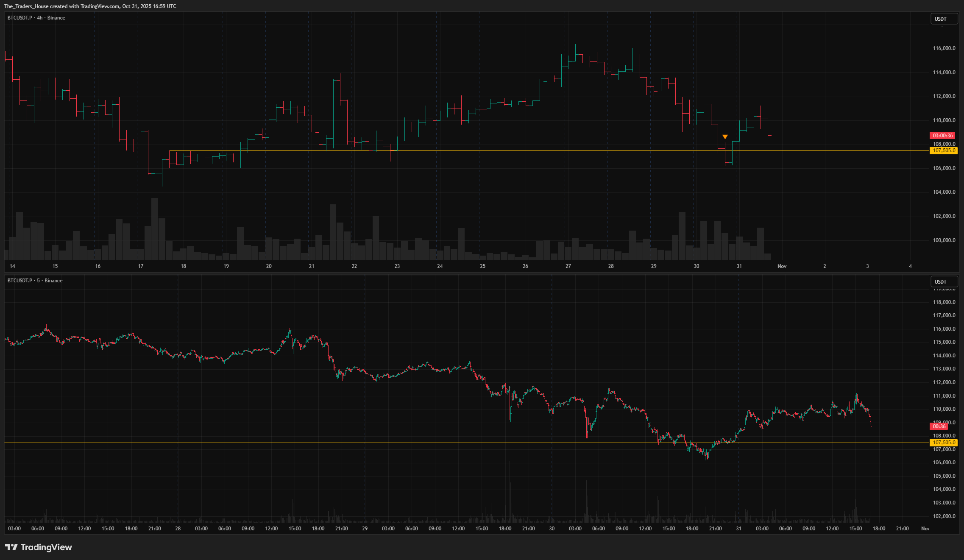This screenshot has width=964, height=560.
Task: Click the header text 'The_Traders_House created with TradingView.com'
Action: coord(62,6)
